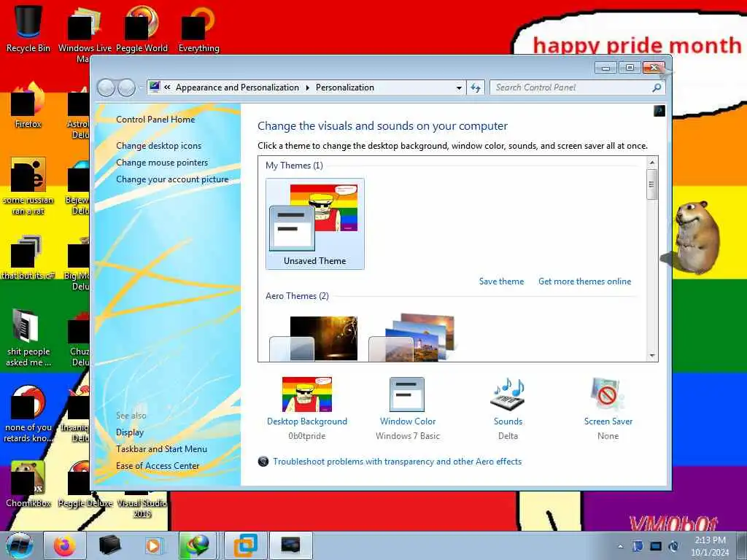747x560 pixels.
Task: Open the Sounds keyboard icon
Action: (508, 394)
